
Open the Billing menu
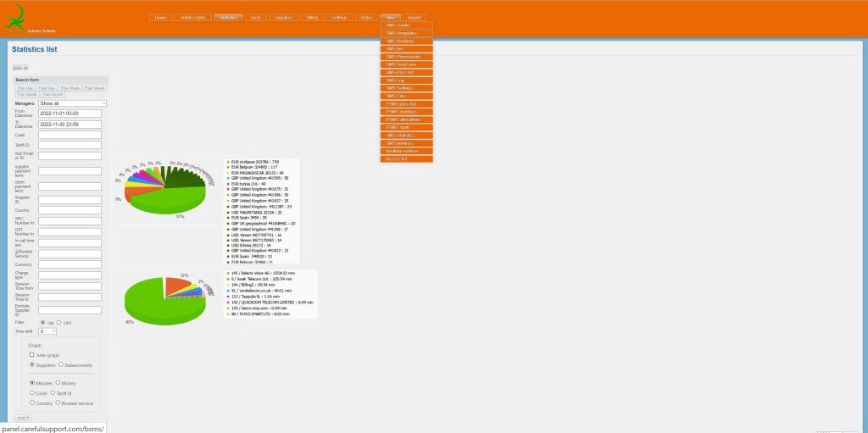click(x=312, y=17)
